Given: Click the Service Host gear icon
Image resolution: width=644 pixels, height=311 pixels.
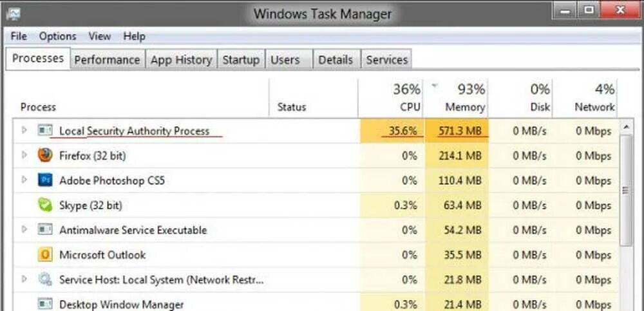Looking at the screenshot, I should click(x=44, y=280).
